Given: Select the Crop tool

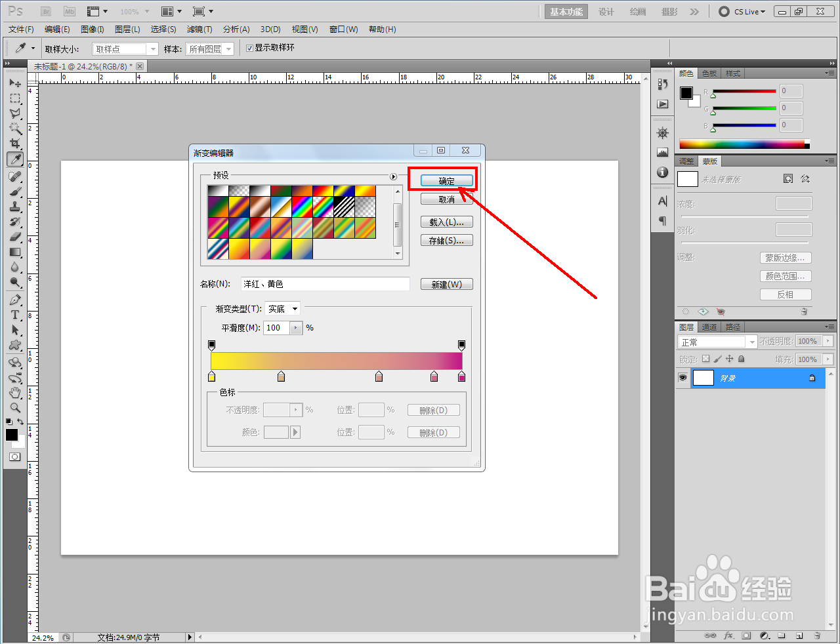Looking at the screenshot, I should pos(15,144).
